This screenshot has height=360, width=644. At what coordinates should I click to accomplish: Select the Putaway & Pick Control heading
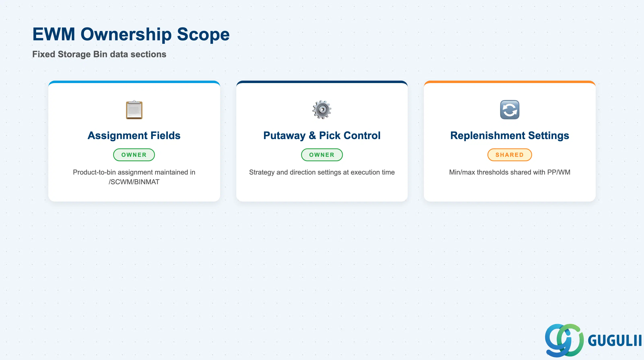pyautogui.click(x=322, y=135)
